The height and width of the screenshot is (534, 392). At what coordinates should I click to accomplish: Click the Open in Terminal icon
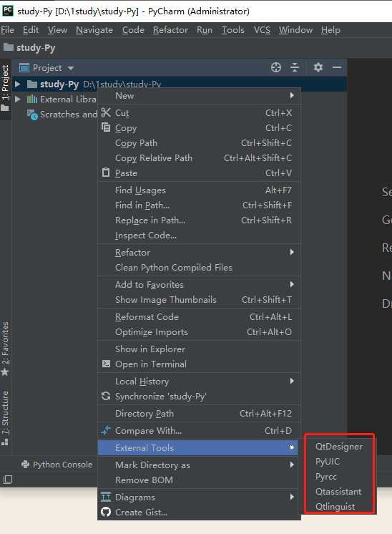(x=106, y=364)
